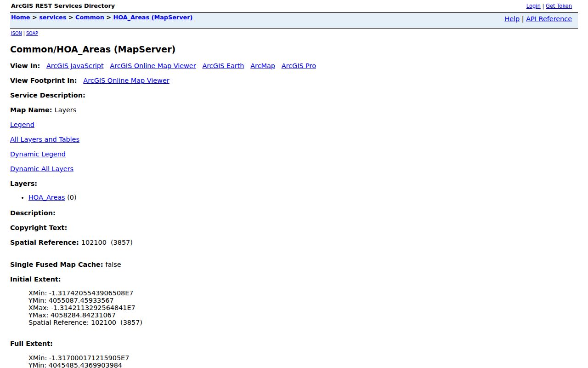This screenshot has height=368, width=588.
Task: Open the HOA_Areas layer link
Action: [47, 197]
